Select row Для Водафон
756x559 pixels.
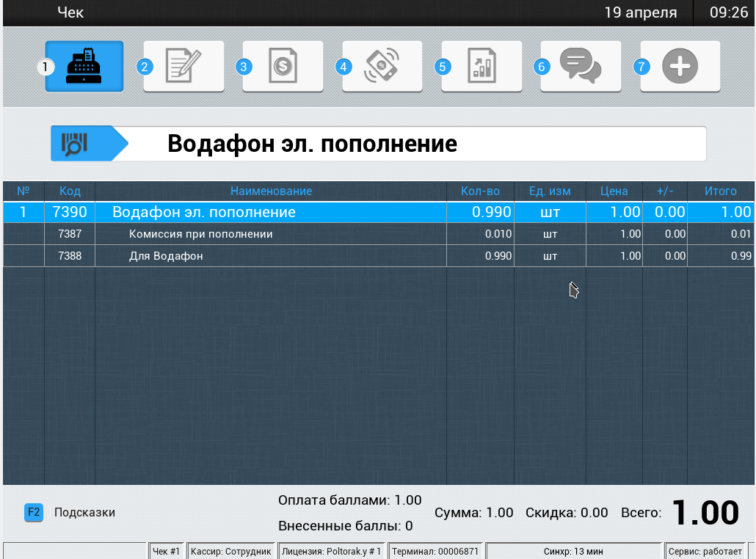point(379,256)
